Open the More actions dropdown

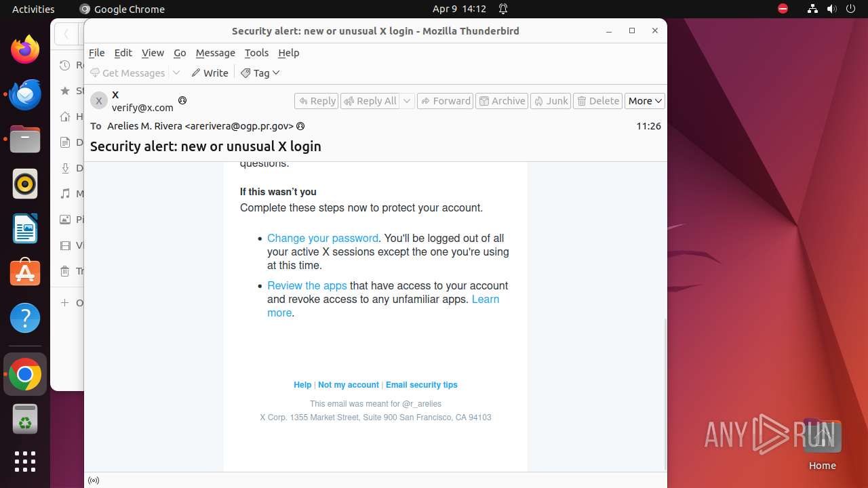644,101
